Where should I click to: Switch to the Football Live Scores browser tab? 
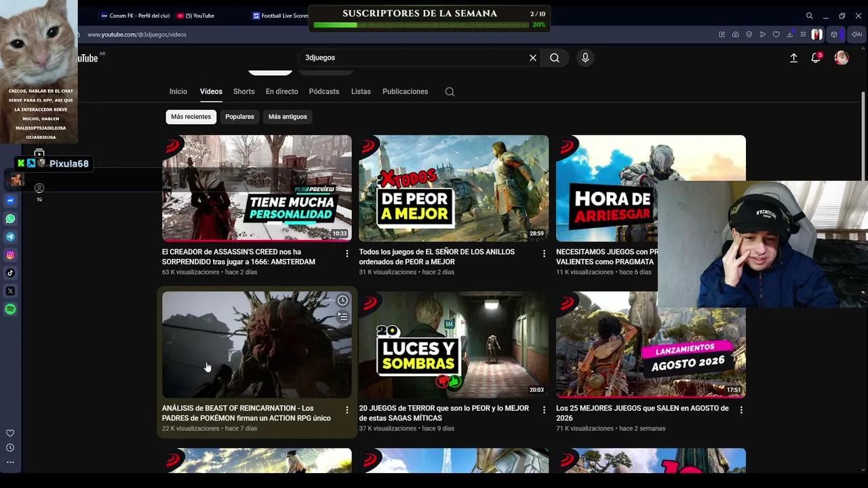[x=279, y=16]
